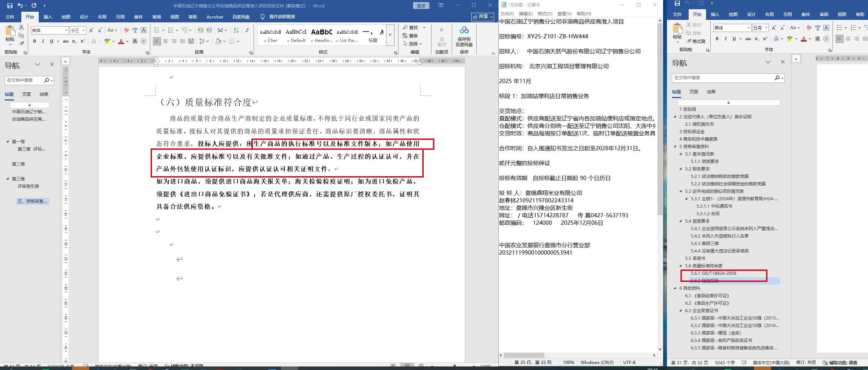The width and height of the screenshot is (868, 370).
Task: Decrease paragraph indent in 招标文件 Word
Action: pyautogui.click(x=201, y=30)
